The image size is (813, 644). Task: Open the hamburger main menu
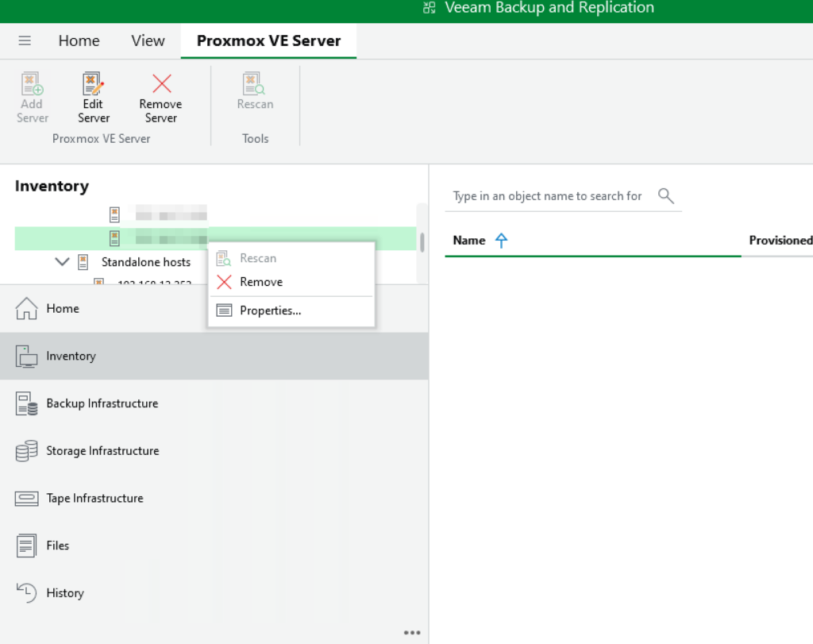(x=25, y=40)
